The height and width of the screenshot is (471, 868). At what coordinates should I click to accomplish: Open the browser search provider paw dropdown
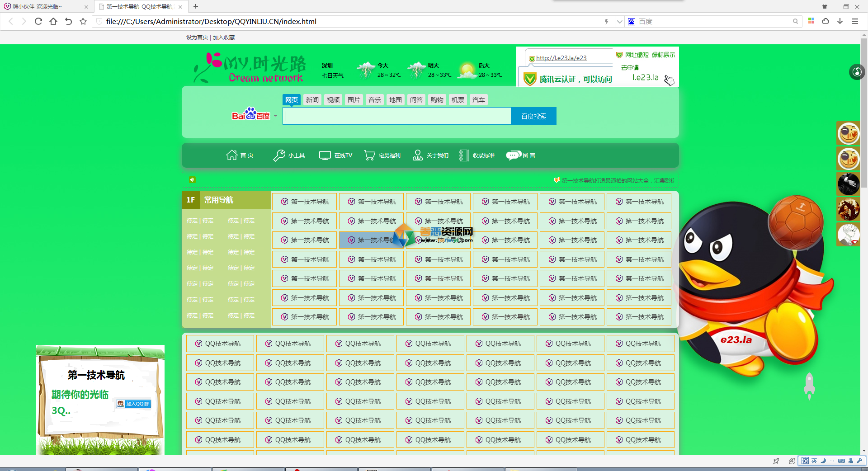(632, 22)
